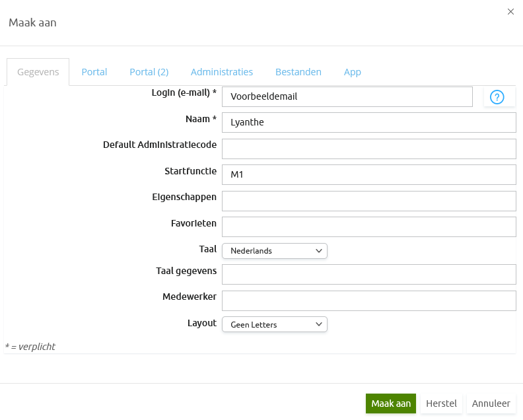
Task: Go to the Administraties tab
Action: [222, 72]
